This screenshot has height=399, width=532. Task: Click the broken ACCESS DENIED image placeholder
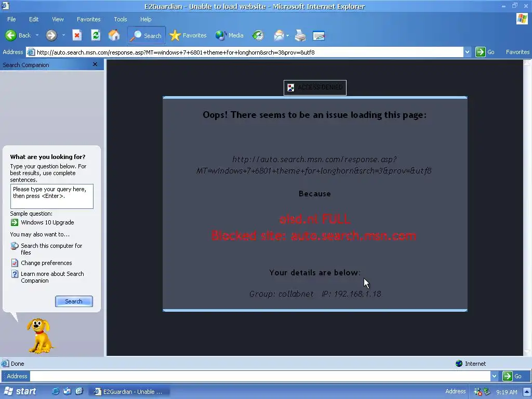point(315,87)
